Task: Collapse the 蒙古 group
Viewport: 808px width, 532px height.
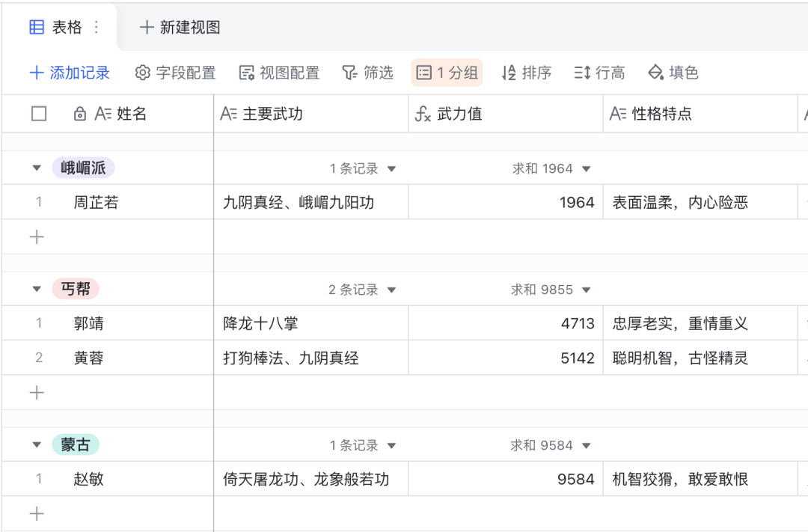Action: coord(37,445)
